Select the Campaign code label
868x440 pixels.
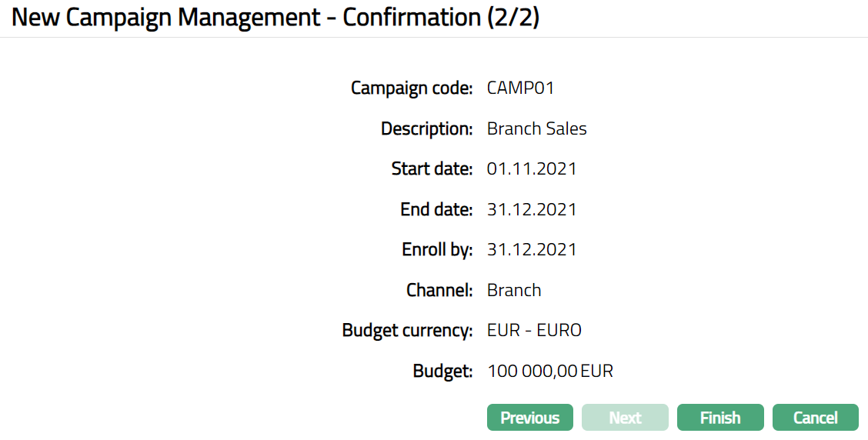point(412,88)
